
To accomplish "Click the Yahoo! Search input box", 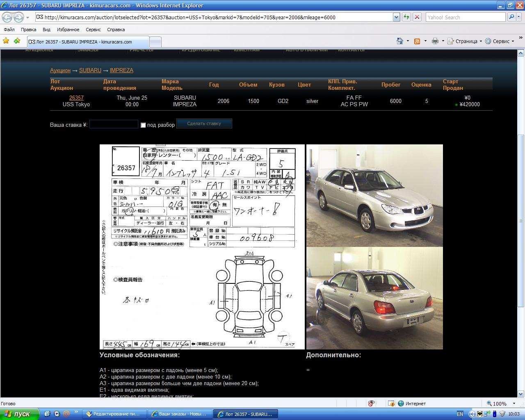I will [466, 17].
